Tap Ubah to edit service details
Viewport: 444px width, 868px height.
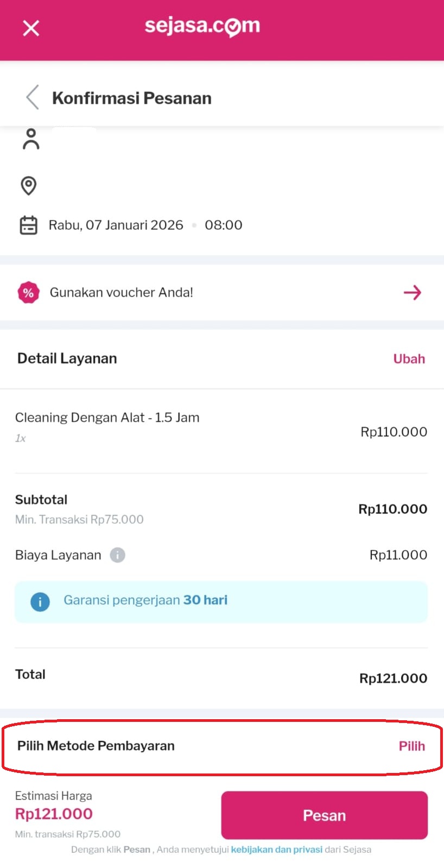[409, 359]
